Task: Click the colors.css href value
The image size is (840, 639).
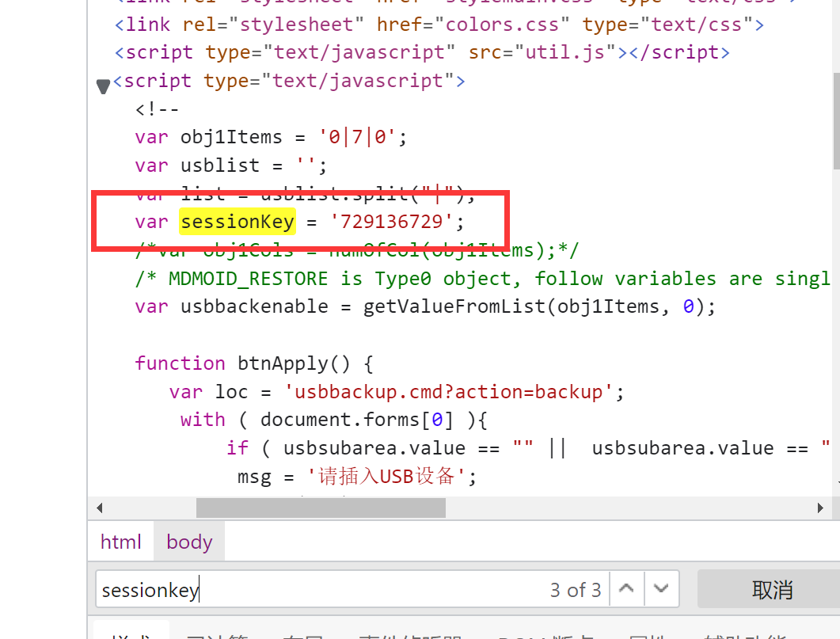Action: pos(502,25)
